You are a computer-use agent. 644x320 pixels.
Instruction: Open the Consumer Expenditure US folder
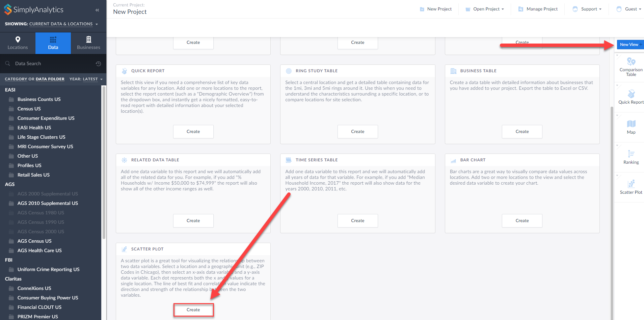click(46, 118)
